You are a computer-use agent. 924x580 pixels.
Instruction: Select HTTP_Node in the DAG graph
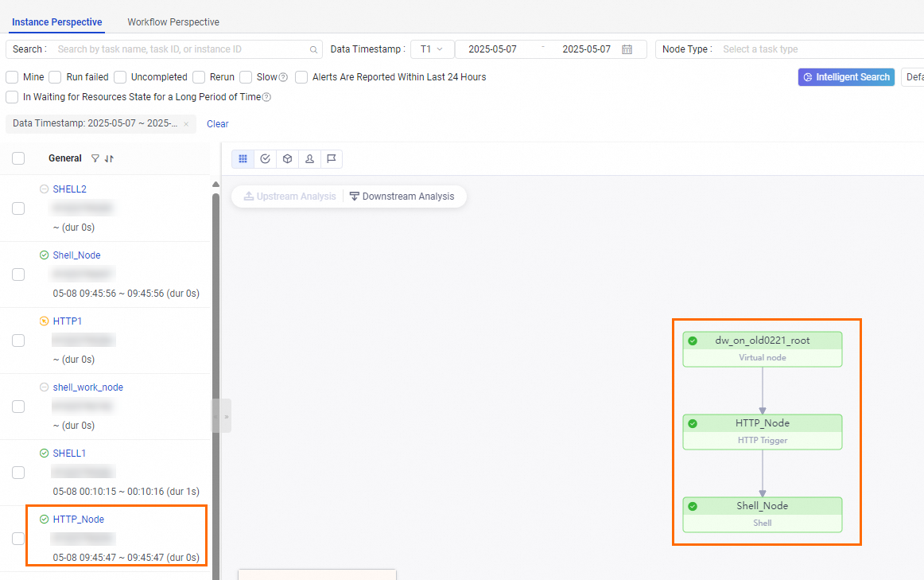pyautogui.click(x=763, y=432)
